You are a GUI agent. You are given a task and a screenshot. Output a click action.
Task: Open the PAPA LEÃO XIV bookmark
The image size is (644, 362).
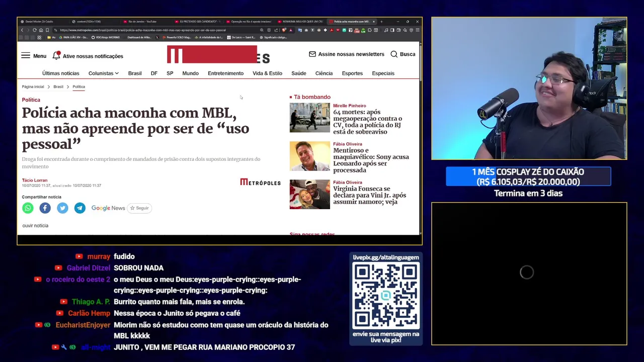[73, 37]
